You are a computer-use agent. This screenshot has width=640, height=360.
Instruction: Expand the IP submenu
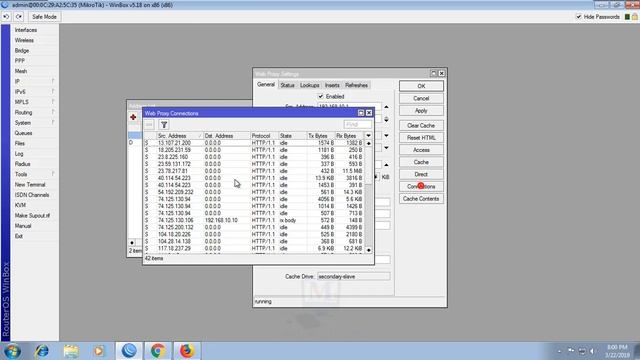click(x=34, y=81)
